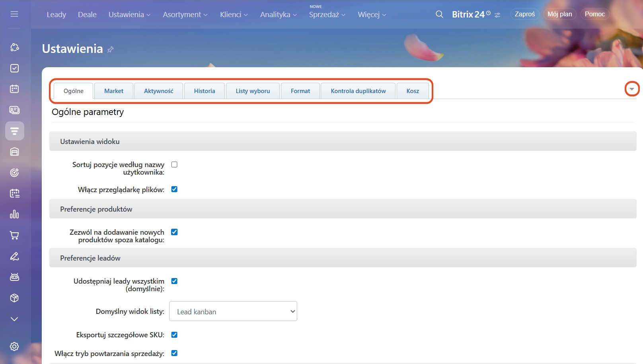Toggle Eksportuj szczegółowe SKU checkbox
The height and width of the screenshot is (364, 643).
(174, 335)
